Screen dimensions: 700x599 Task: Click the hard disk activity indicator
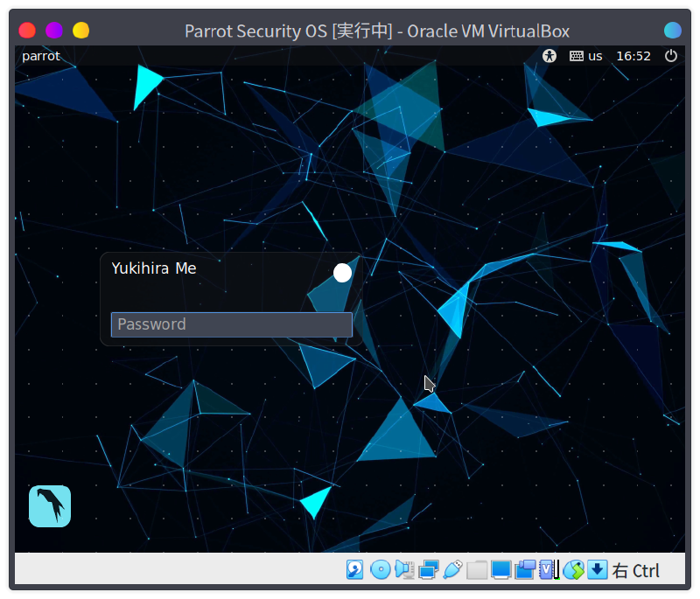(355, 570)
